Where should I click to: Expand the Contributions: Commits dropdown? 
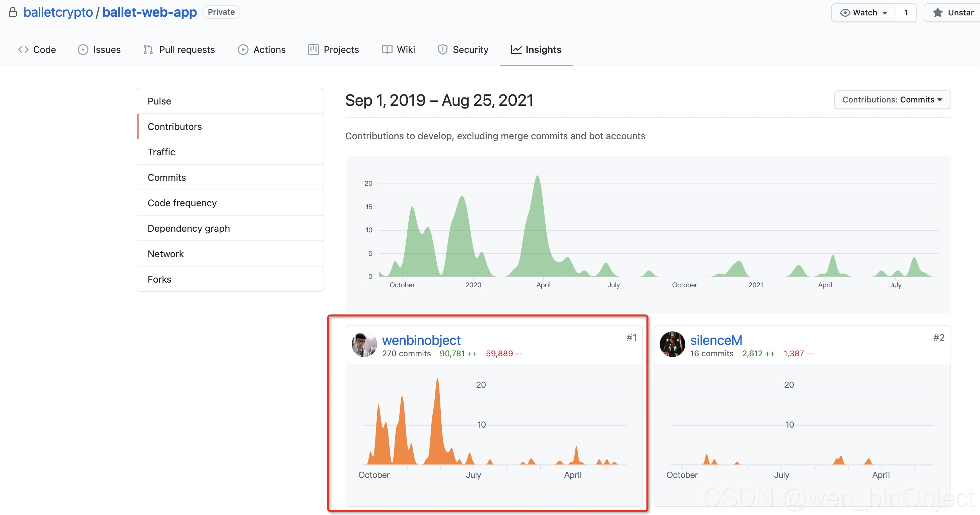(892, 100)
